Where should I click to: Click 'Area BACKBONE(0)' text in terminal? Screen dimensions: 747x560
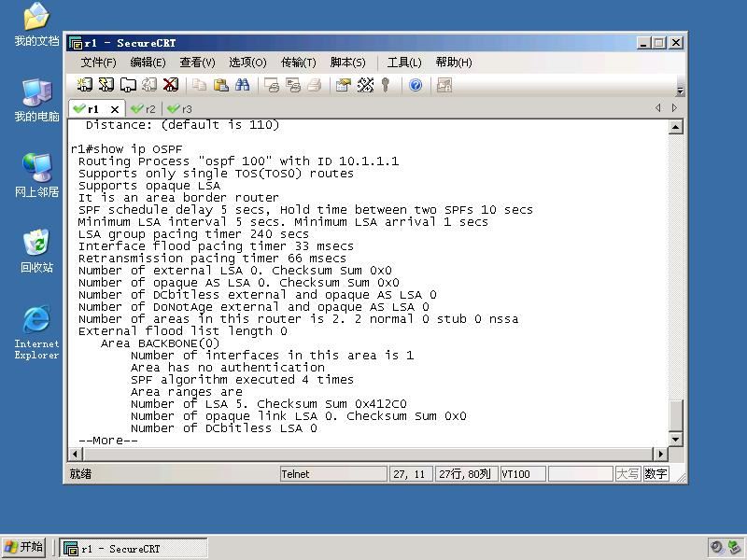160,343
